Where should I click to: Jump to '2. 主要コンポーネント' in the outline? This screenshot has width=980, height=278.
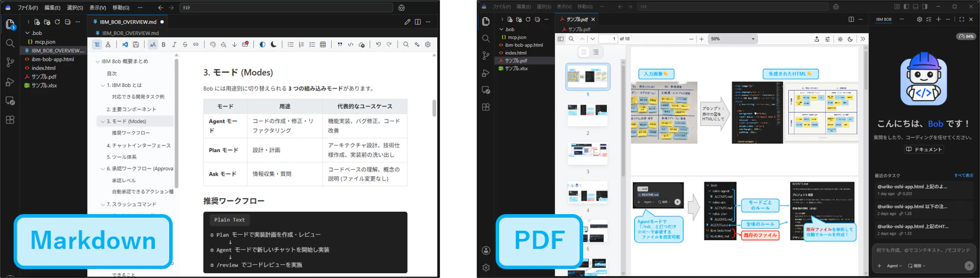pos(131,109)
